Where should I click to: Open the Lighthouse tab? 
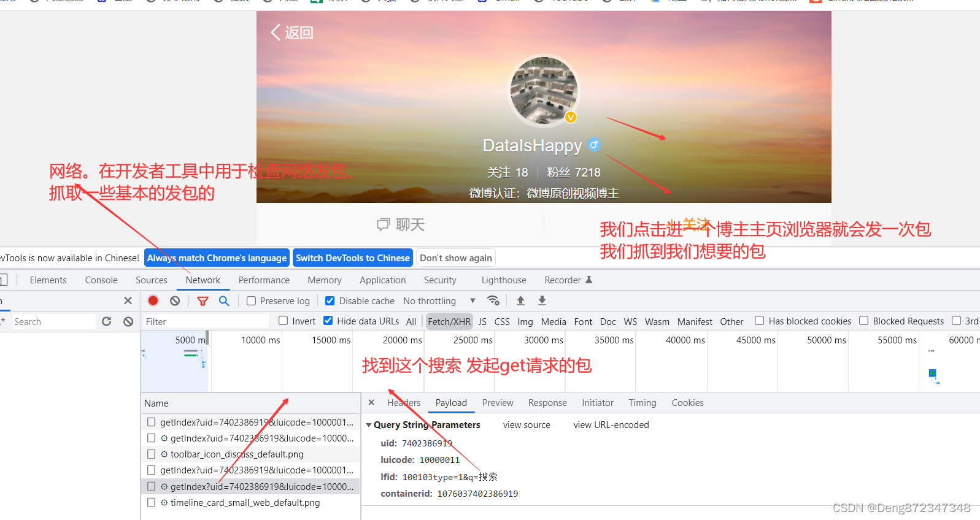[504, 280]
